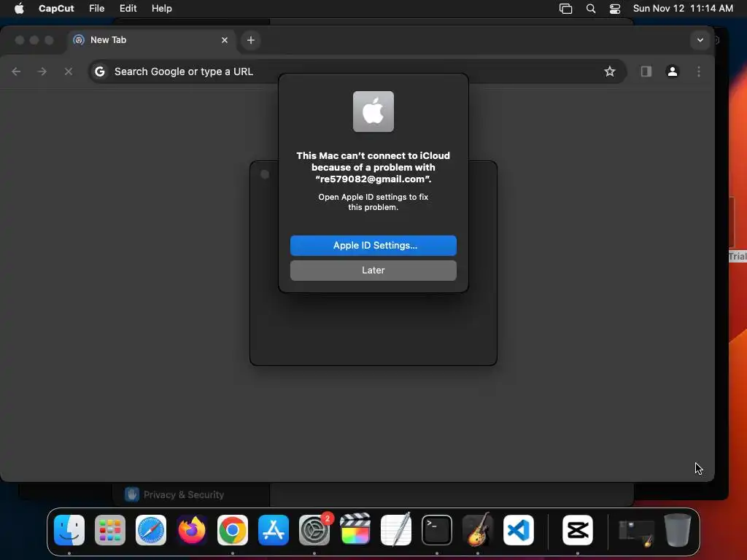Open System Settings from the Dock

tap(314, 530)
